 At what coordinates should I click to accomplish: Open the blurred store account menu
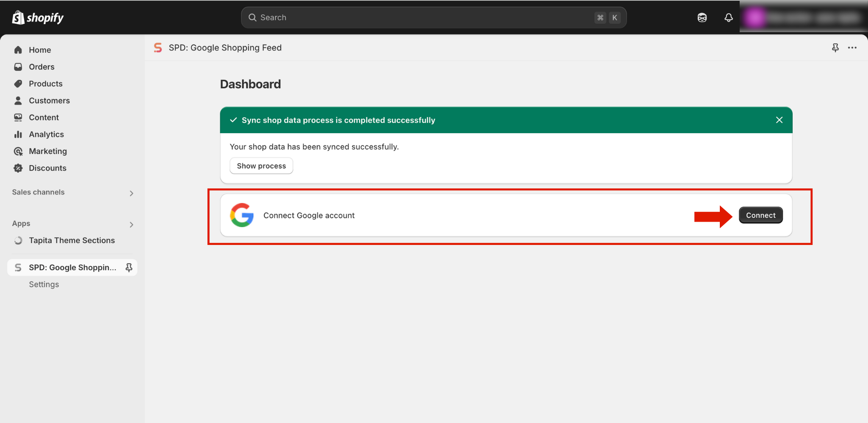(x=803, y=17)
